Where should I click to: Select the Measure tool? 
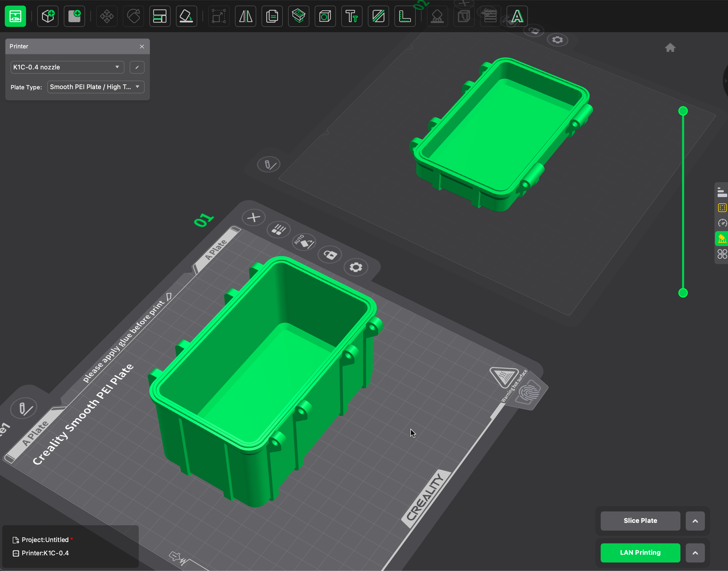405,16
